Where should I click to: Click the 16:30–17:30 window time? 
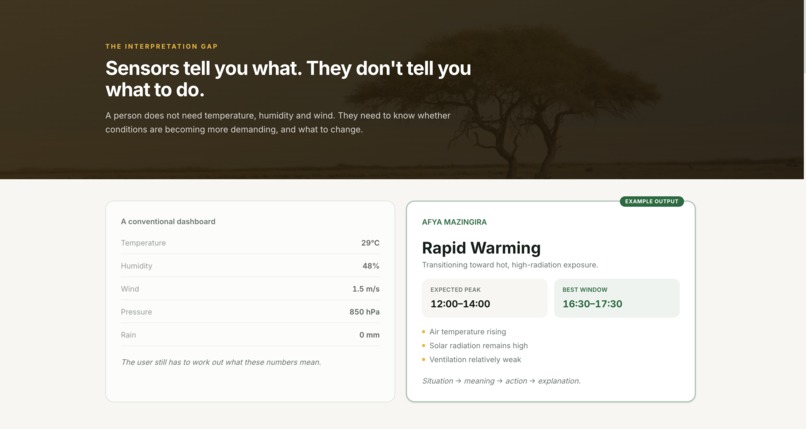592,304
